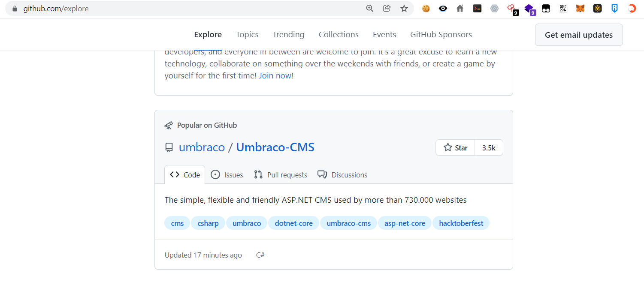Click the repository icon beside umbraco
This screenshot has height=282, width=644.
[x=169, y=147]
